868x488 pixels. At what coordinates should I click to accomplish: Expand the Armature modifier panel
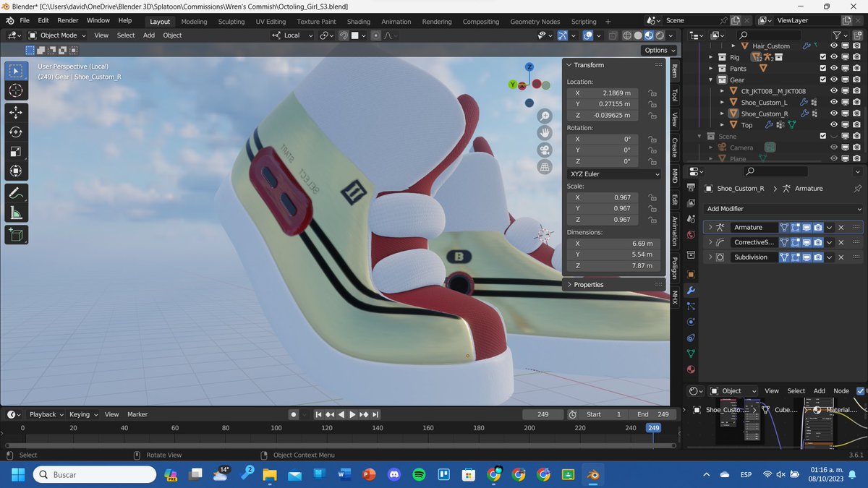coord(710,227)
